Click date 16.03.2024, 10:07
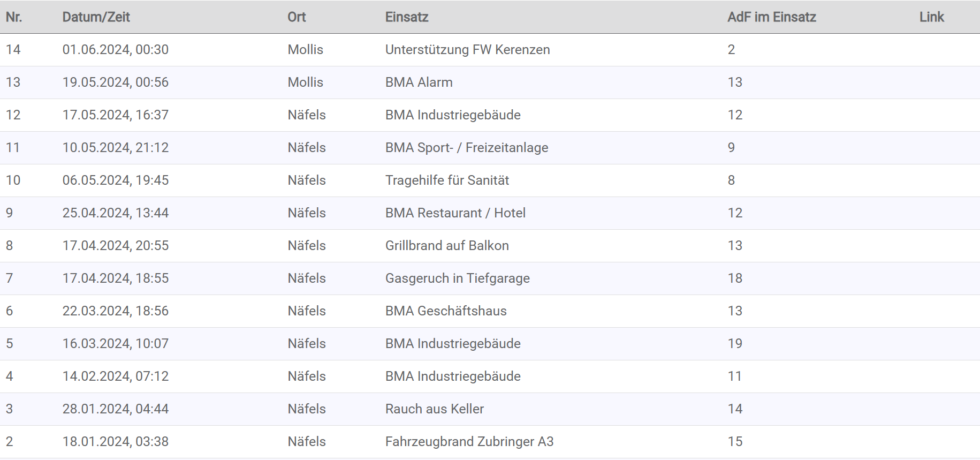 click(115, 344)
